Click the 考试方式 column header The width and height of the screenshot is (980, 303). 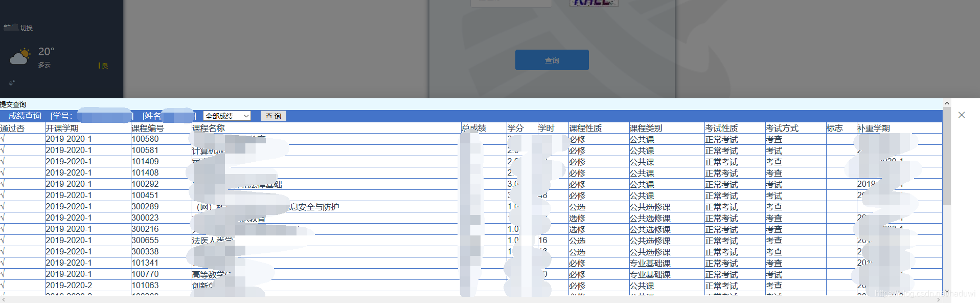click(x=782, y=128)
